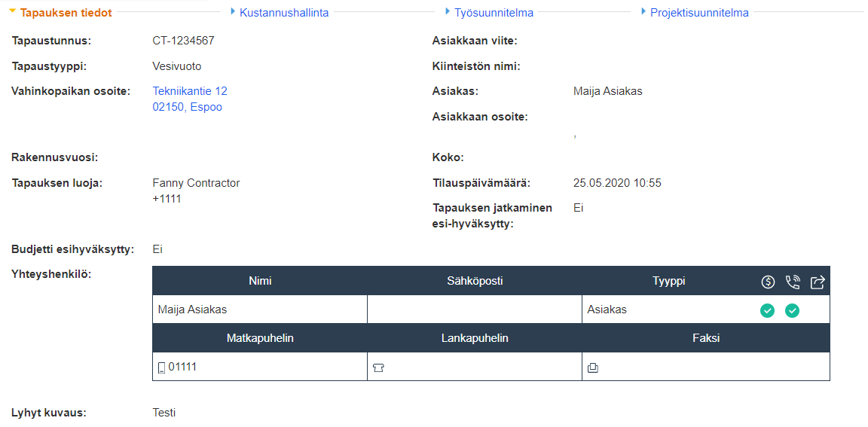
Task: Click the Nimi column header
Action: click(260, 281)
